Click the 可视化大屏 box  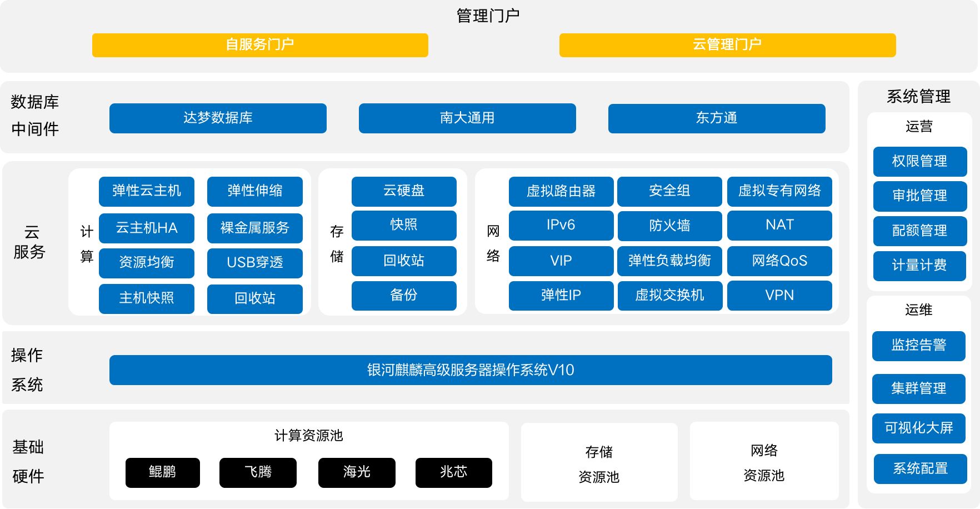(919, 428)
